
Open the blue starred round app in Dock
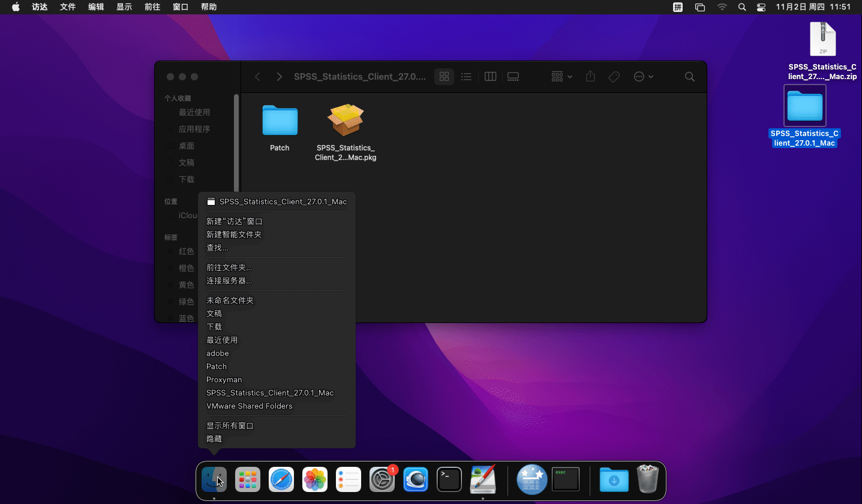point(532,479)
